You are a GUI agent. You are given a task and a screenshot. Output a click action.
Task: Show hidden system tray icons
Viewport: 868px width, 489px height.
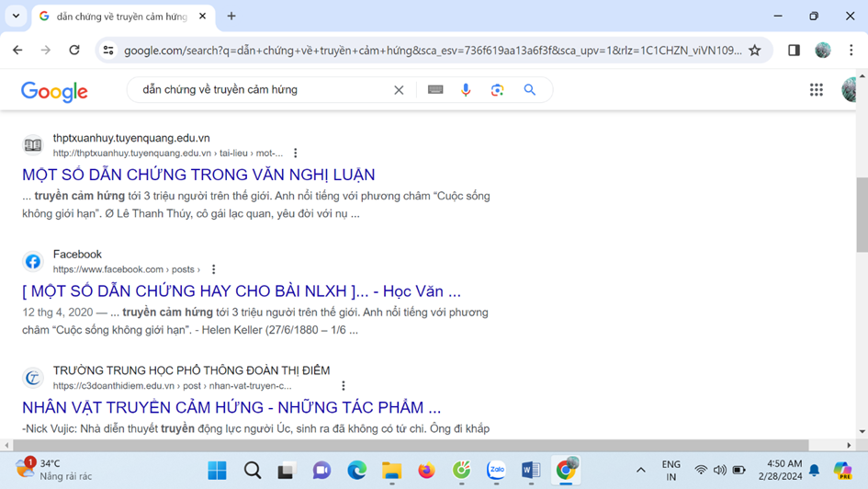[640, 471]
